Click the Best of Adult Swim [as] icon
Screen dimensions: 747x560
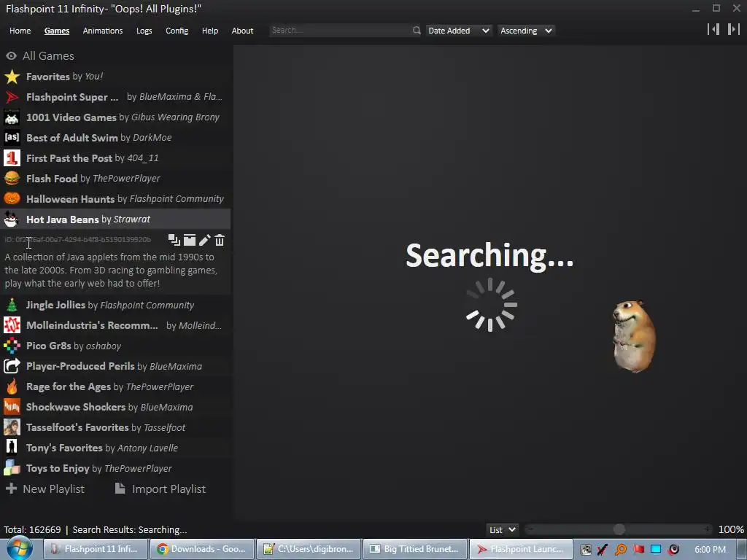point(12,138)
